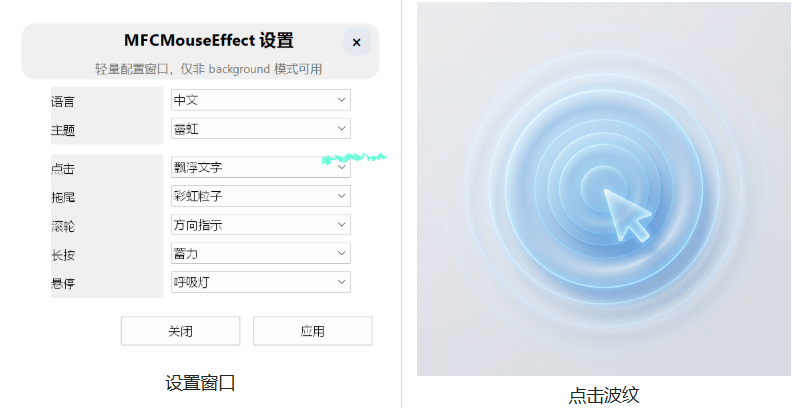Click the blue click-ripple preview image
The image size is (802, 408).
pos(603,189)
